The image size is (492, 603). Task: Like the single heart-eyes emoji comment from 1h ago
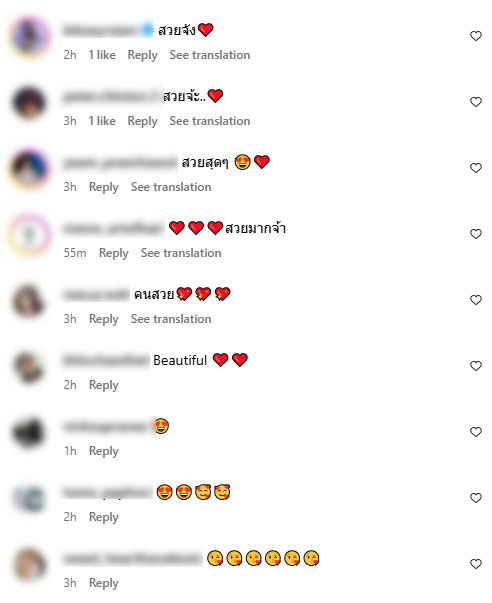pyautogui.click(x=476, y=432)
